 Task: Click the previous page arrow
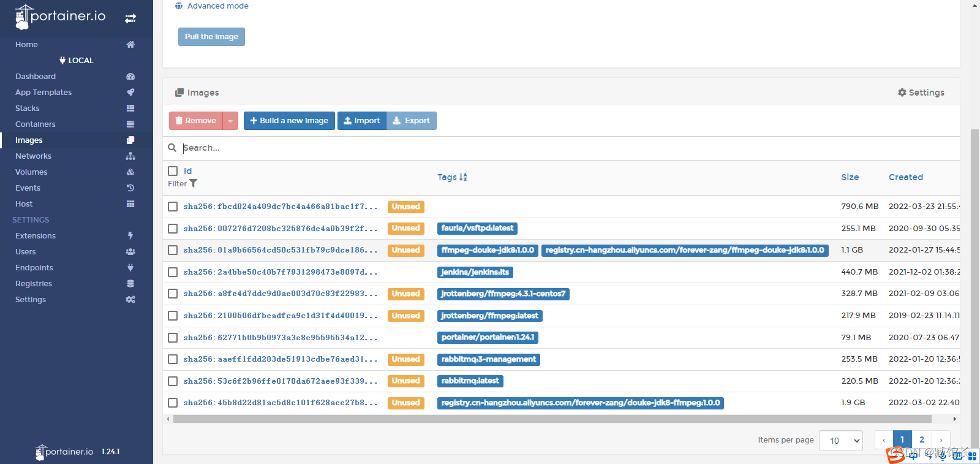point(884,439)
